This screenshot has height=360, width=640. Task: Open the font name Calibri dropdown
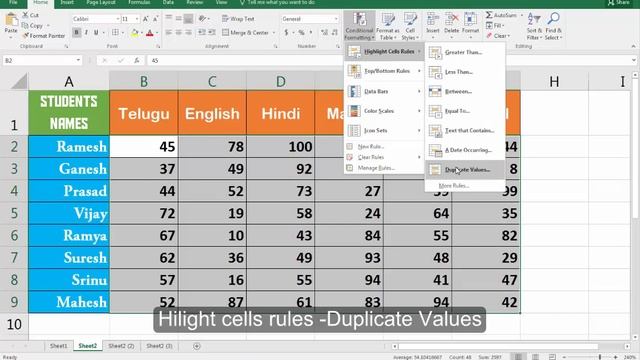[118, 19]
